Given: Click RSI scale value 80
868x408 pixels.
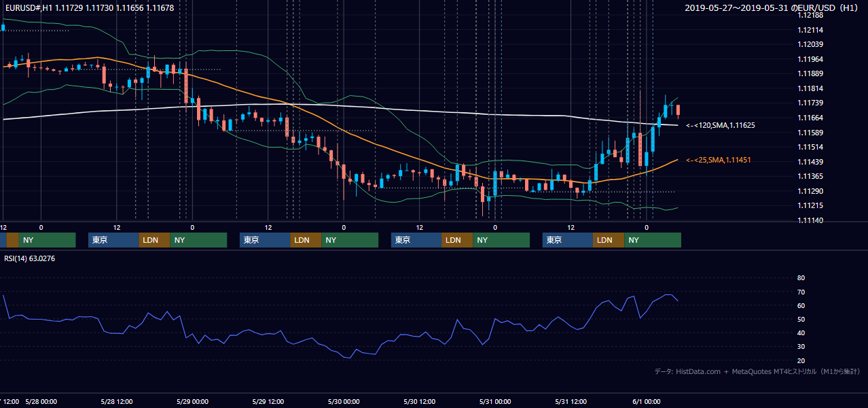Looking at the screenshot, I should 801,278.
